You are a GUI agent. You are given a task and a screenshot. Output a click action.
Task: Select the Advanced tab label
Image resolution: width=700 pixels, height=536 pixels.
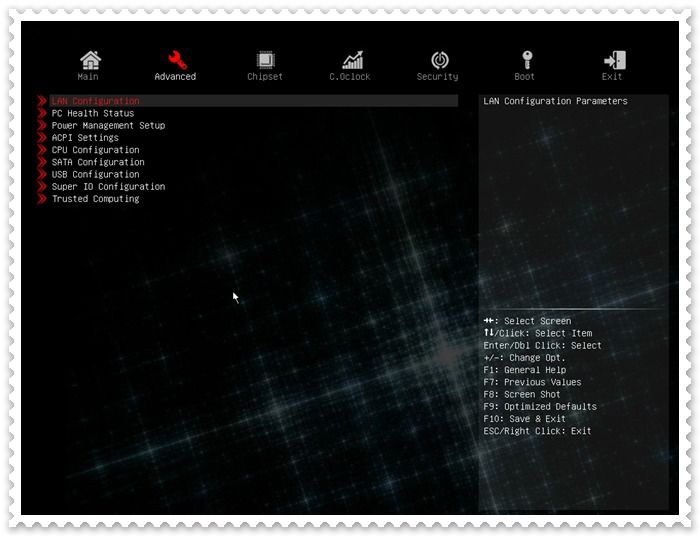click(x=175, y=77)
